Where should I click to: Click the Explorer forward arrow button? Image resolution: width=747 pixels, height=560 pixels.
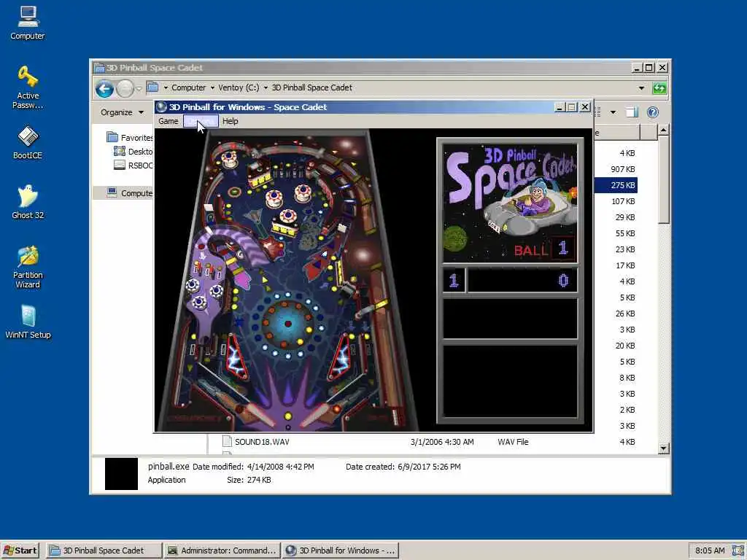click(125, 88)
